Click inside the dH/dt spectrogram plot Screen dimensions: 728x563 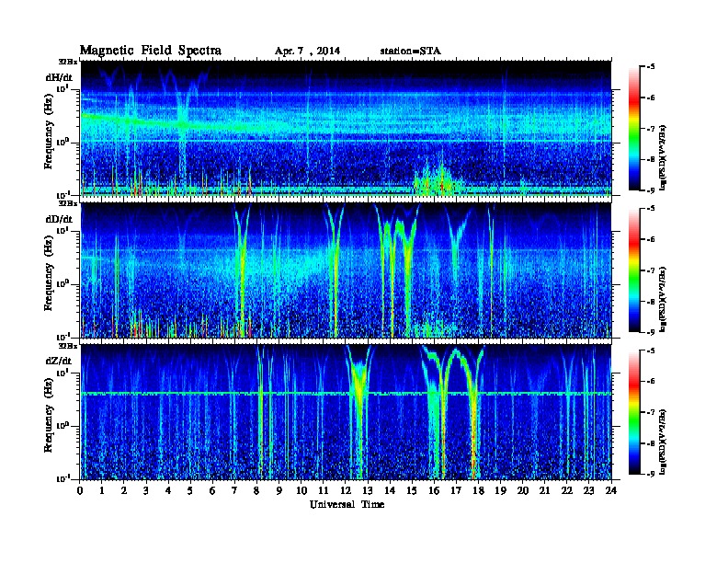click(346, 128)
